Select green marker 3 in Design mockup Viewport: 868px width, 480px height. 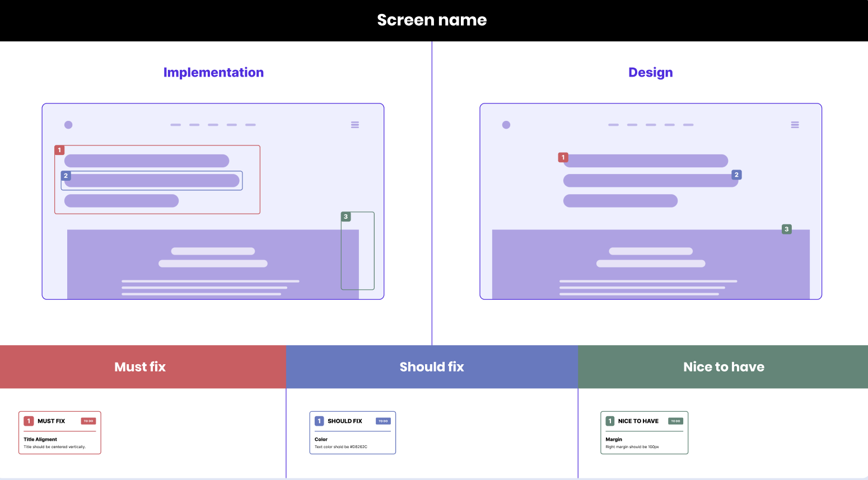787,229
